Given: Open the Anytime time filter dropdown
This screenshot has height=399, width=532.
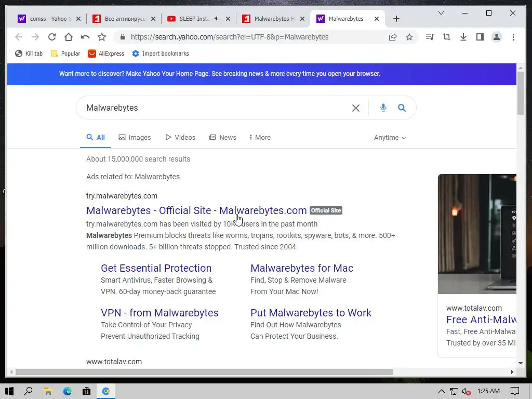Looking at the screenshot, I should tap(390, 138).
